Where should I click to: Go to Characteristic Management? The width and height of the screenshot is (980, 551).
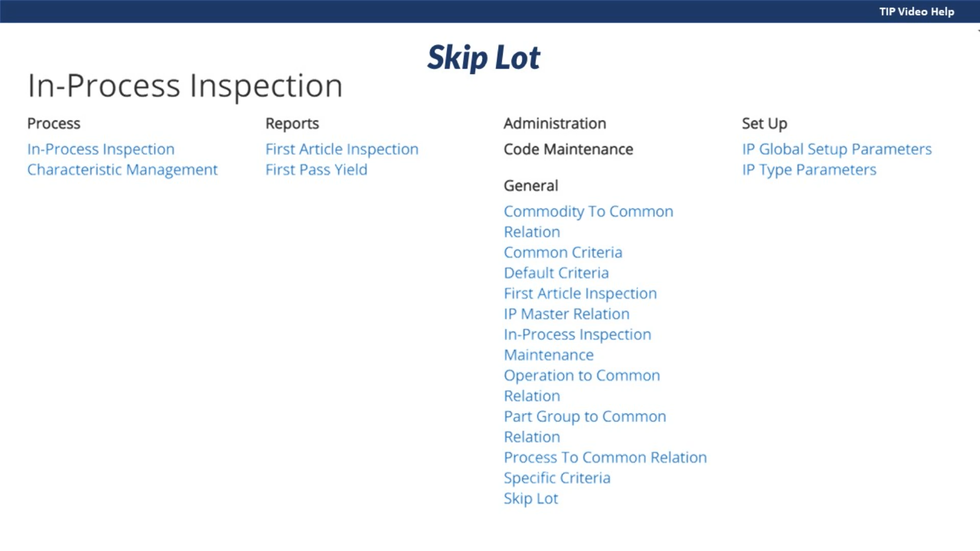pyautogui.click(x=122, y=169)
